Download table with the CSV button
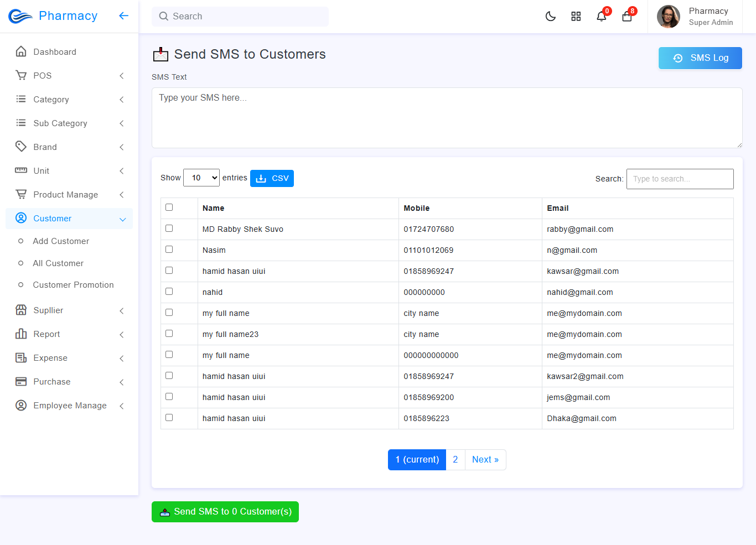 click(x=272, y=178)
